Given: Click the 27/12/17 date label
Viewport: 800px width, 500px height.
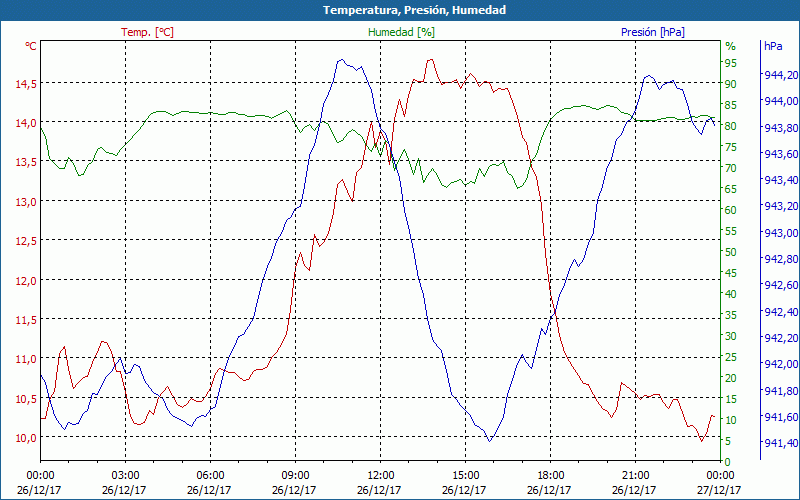Looking at the screenshot, I should click(x=719, y=490).
